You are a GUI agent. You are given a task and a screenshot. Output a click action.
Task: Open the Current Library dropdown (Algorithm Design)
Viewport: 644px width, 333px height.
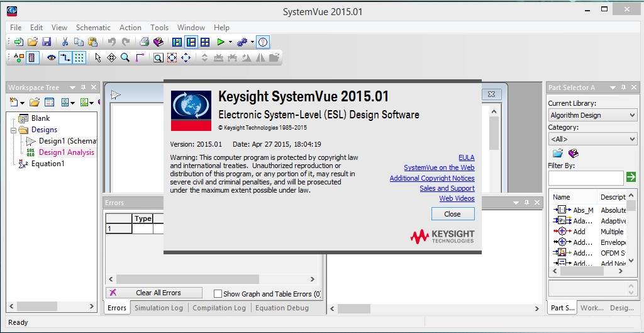click(592, 115)
